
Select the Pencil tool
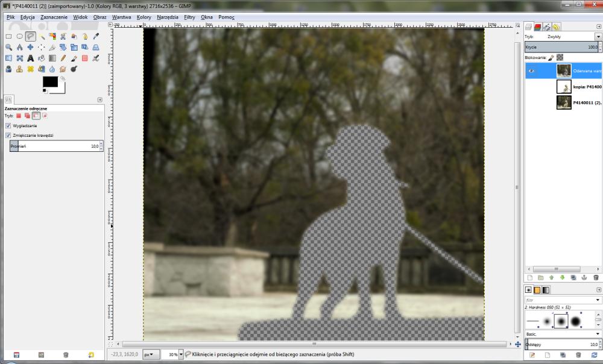tap(63, 58)
